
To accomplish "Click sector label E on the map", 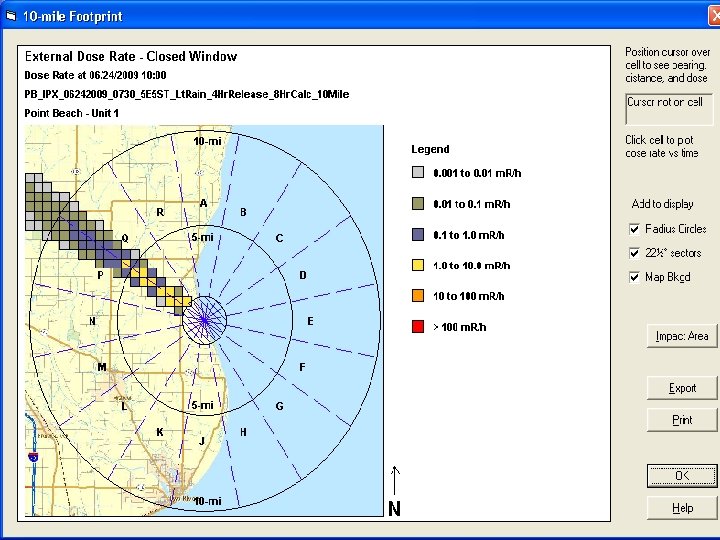I will pyautogui.click(x=310, y=321).
